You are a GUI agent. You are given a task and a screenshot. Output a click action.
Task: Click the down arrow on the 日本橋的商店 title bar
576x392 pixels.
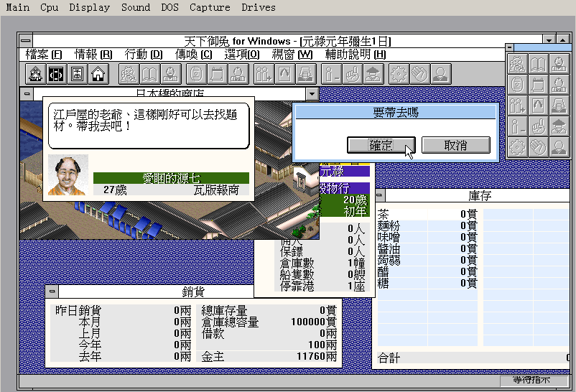pyautogui.click(x=311, y=93)
